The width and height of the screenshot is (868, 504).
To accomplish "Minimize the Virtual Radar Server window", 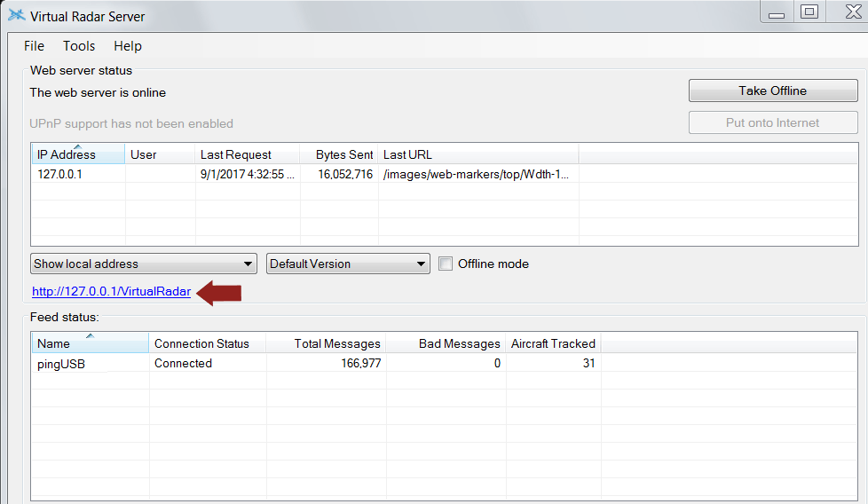I will click(777, 12).
